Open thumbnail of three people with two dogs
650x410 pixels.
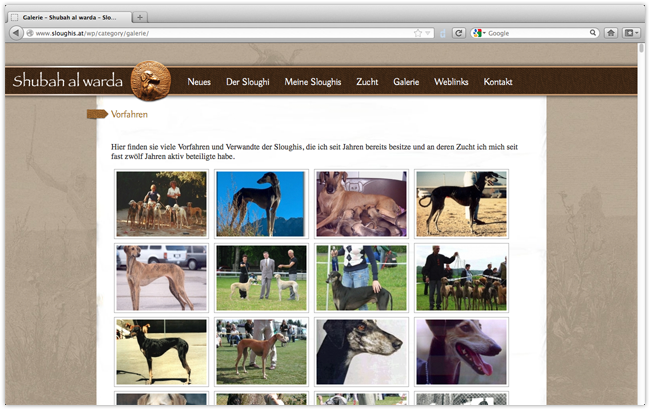[x=261, y=278]
